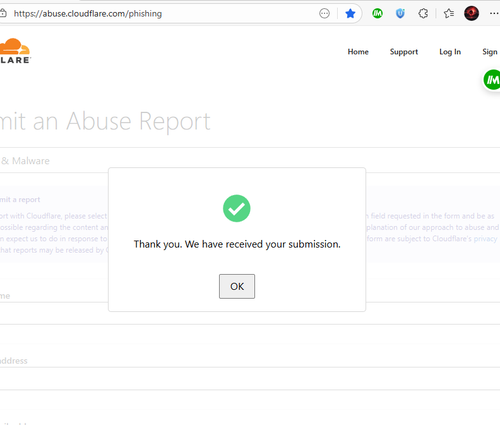500x425 pixels.
Task: Open Support navigation link
Action: tap(404, 52)
